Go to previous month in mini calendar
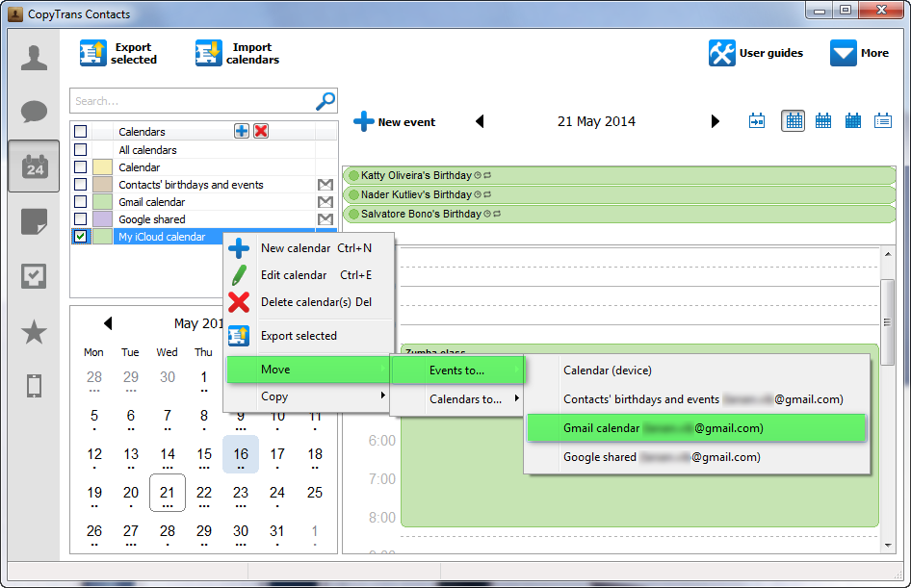Image resolution: width=911 pixels, height=588 pixels. pos(108,323)
